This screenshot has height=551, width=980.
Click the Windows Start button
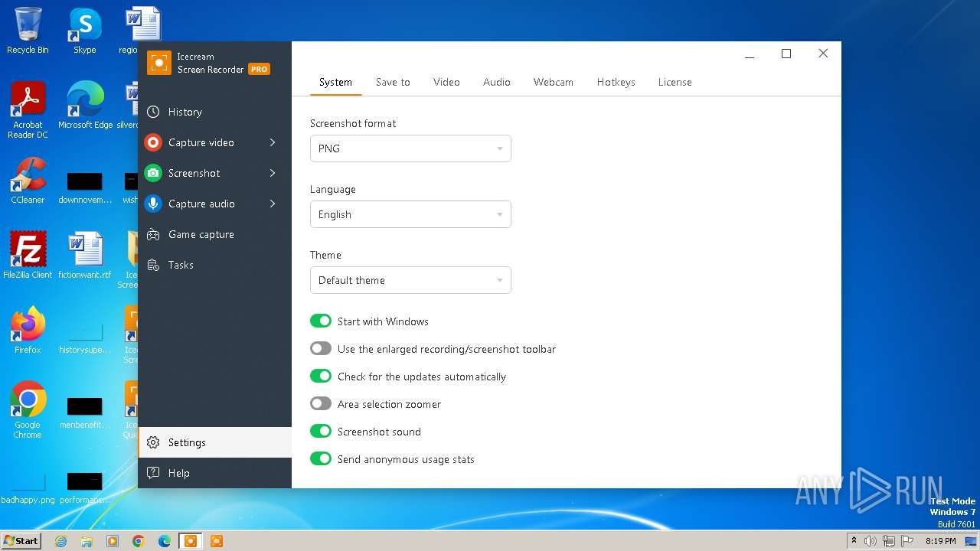pos(21,541)
